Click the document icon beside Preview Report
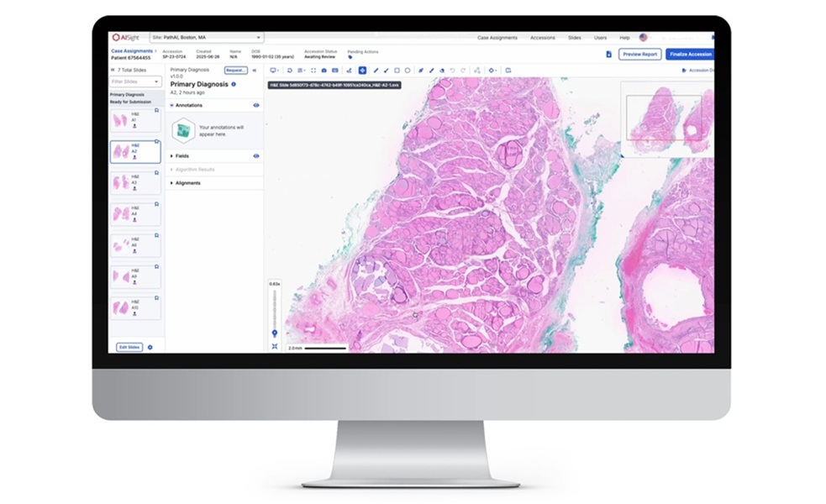Screen dimensions: 826x504 (x=608, y=55)
